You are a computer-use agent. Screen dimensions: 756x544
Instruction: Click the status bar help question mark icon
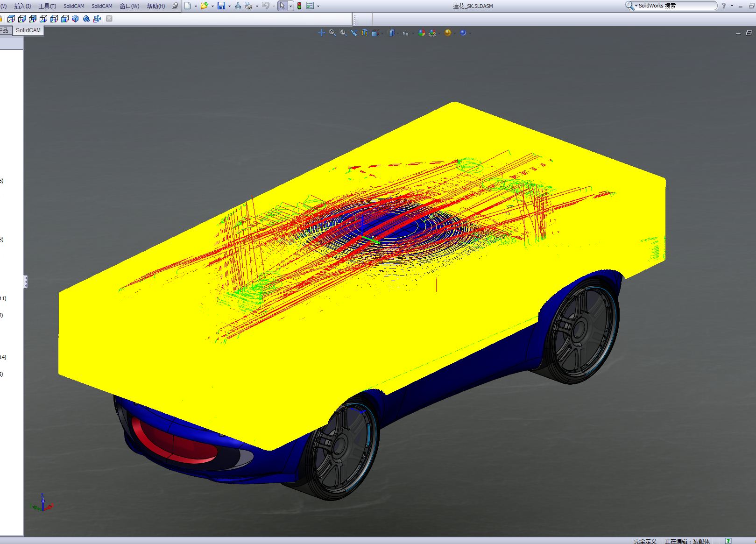(x=728, y=541)
